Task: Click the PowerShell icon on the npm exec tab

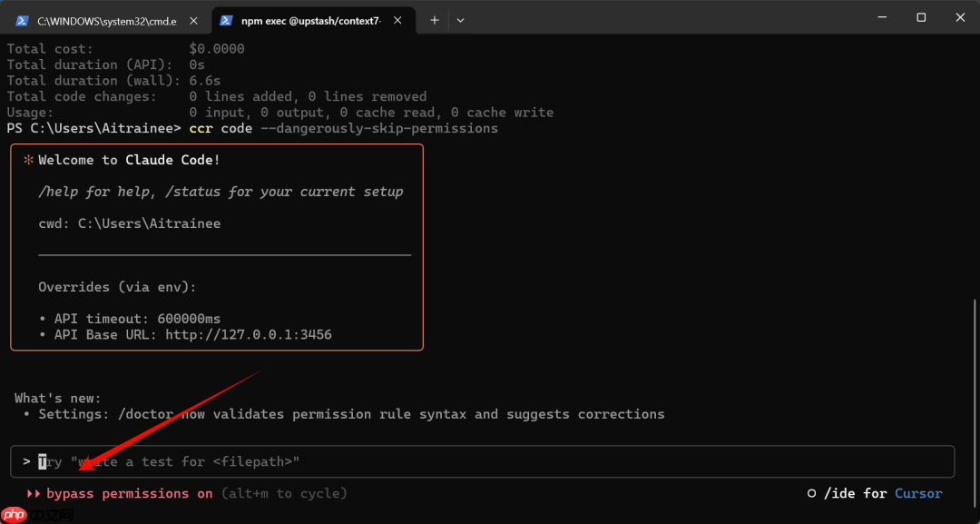Action: (x=228, y=19)
